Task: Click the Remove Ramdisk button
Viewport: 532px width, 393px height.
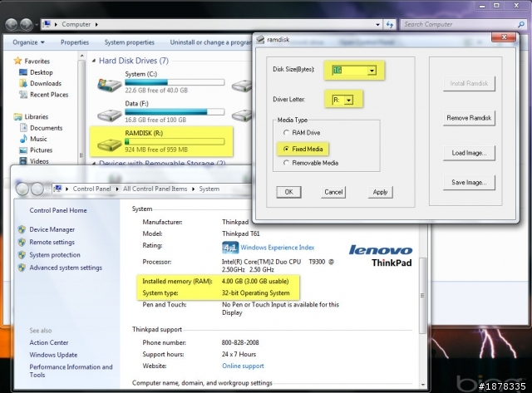Action: [x=469, y=118]
